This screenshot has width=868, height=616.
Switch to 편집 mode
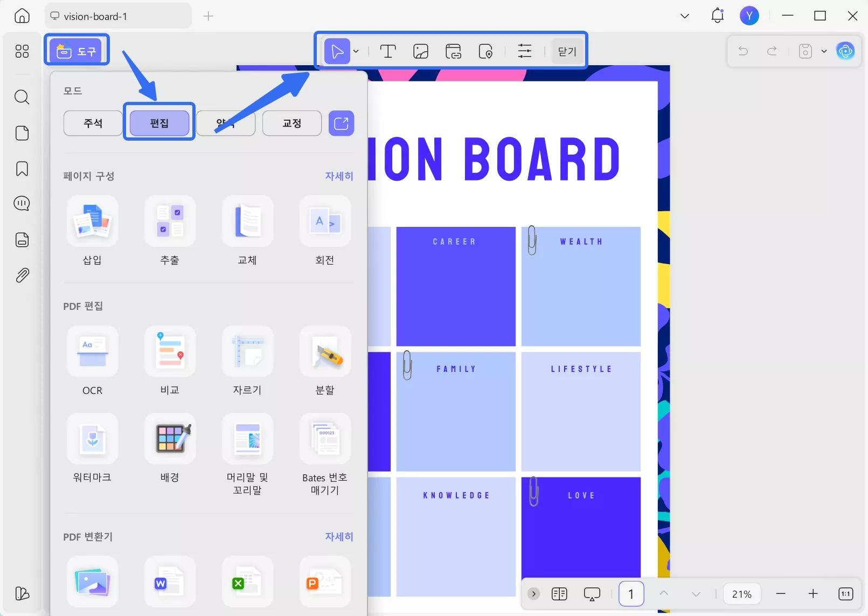point(159,123)
